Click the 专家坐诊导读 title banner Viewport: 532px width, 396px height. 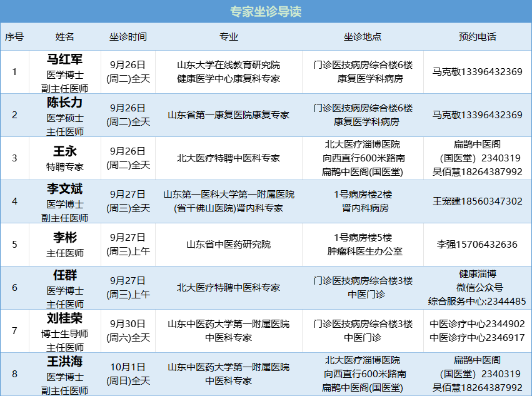(266, 12)
